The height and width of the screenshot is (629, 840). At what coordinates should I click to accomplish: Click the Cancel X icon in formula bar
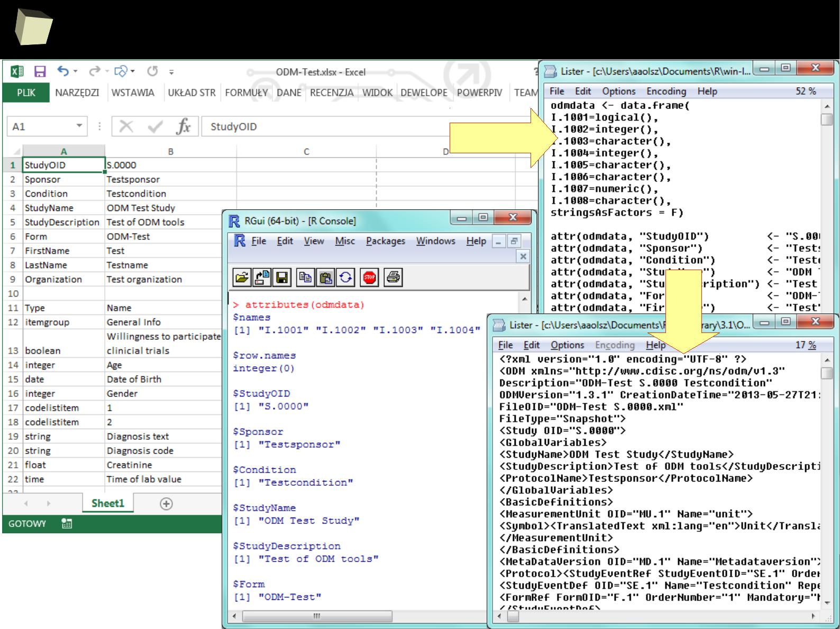(126, 126)
